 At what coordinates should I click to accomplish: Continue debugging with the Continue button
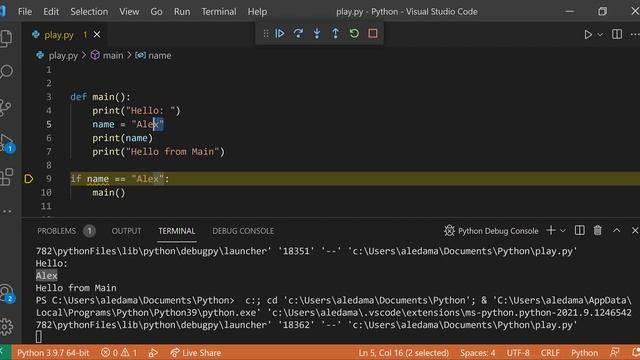[x=280, y=33]
